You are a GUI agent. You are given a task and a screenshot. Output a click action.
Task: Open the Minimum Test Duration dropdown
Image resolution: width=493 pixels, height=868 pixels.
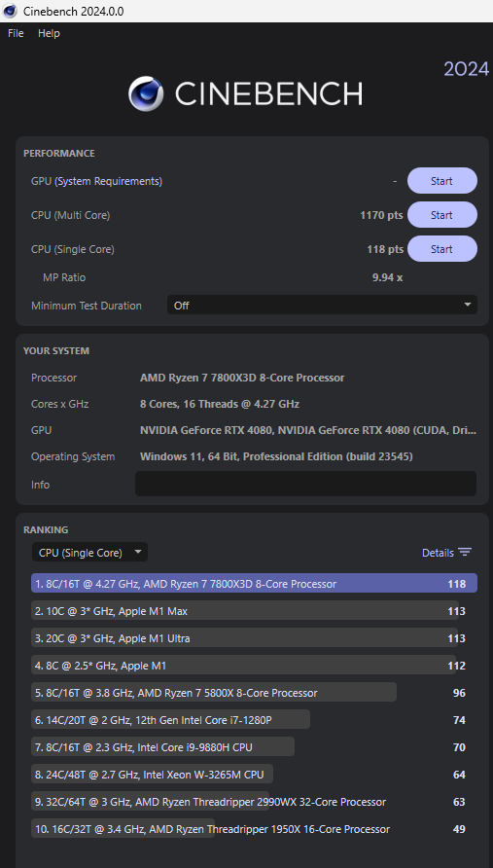(x=322, y=305)
